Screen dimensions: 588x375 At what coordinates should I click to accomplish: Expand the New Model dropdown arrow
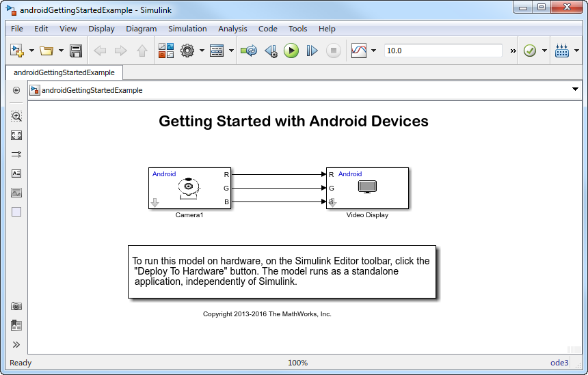[x=32, y=51]
